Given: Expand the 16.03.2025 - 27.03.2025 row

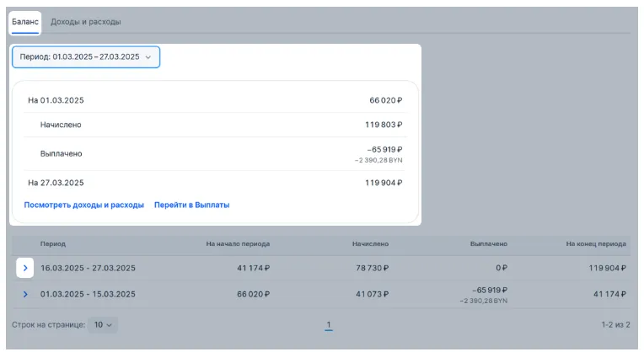Looking at the screenshot, I should (25, 268).
